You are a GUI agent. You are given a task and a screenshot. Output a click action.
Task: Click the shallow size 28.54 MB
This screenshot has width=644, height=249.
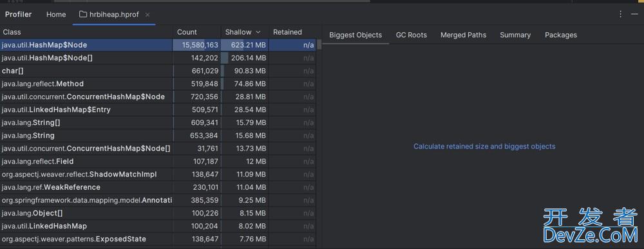(250, 110)
